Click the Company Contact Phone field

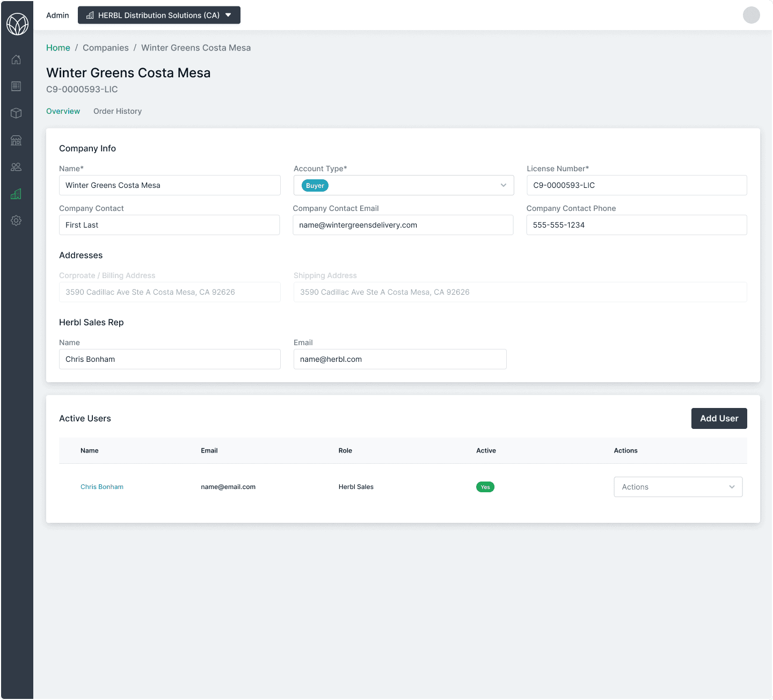(637, 225)
